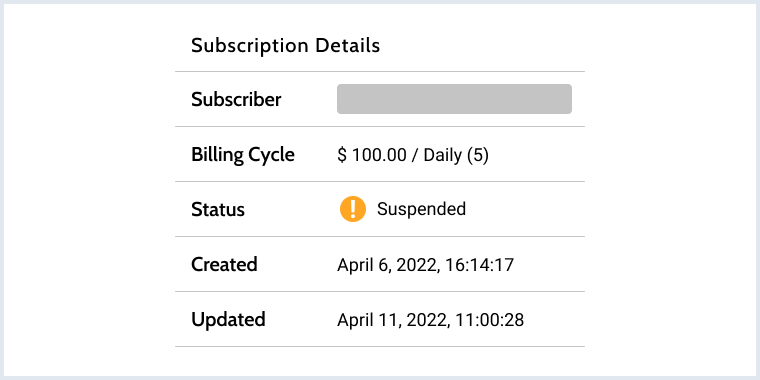Select the April 6, 2022 created timestamp

point(426,265)
